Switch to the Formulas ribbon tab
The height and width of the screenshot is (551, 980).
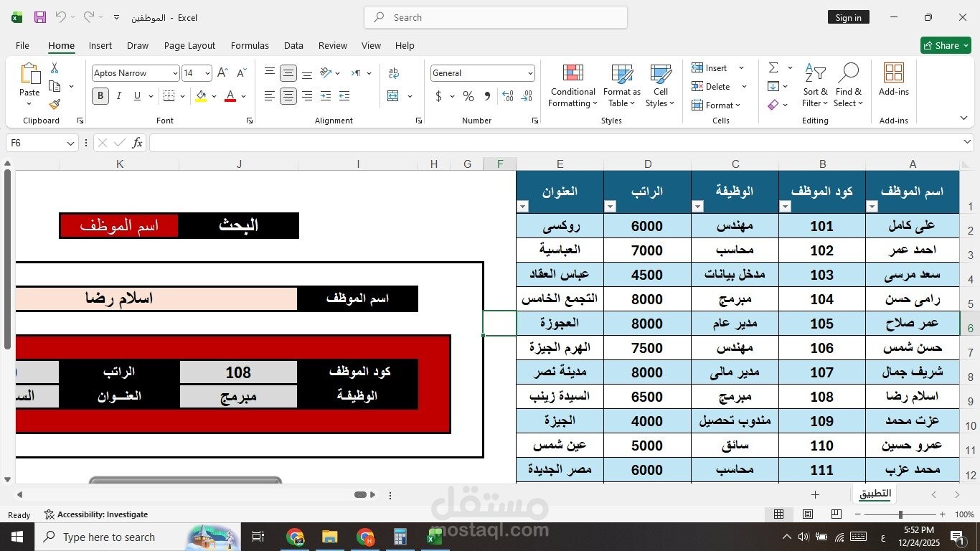point(250,45)
